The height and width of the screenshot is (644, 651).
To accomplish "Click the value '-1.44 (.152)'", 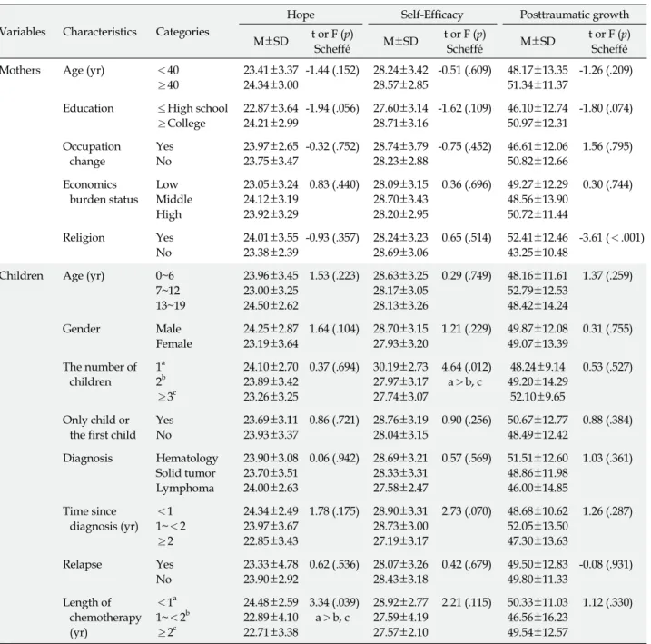I will coord(332,70).
